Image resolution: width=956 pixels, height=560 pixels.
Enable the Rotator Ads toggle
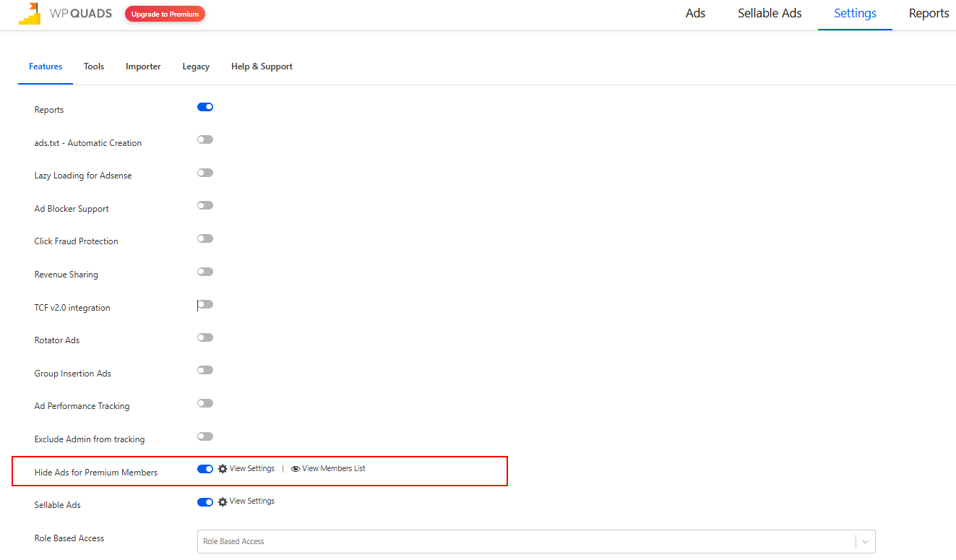click(205, 337)
